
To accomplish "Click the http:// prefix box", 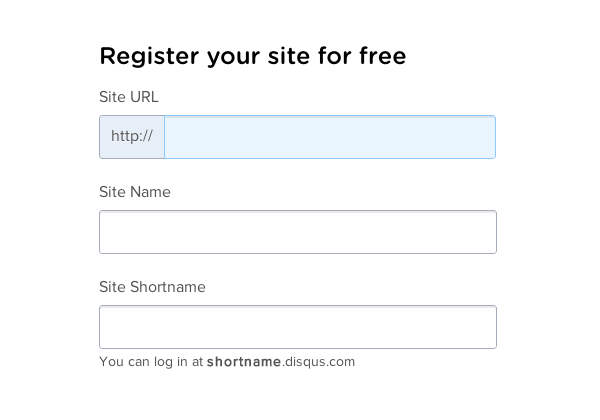I will pos(132,137).
